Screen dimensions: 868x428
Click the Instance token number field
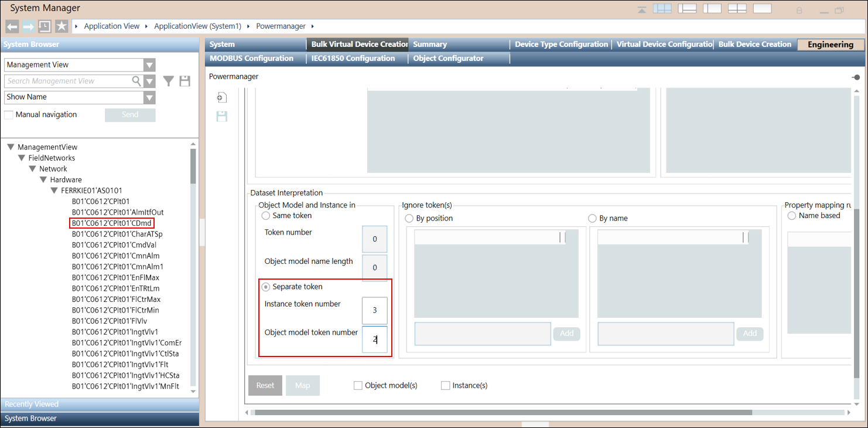click(x=374, y=310)
